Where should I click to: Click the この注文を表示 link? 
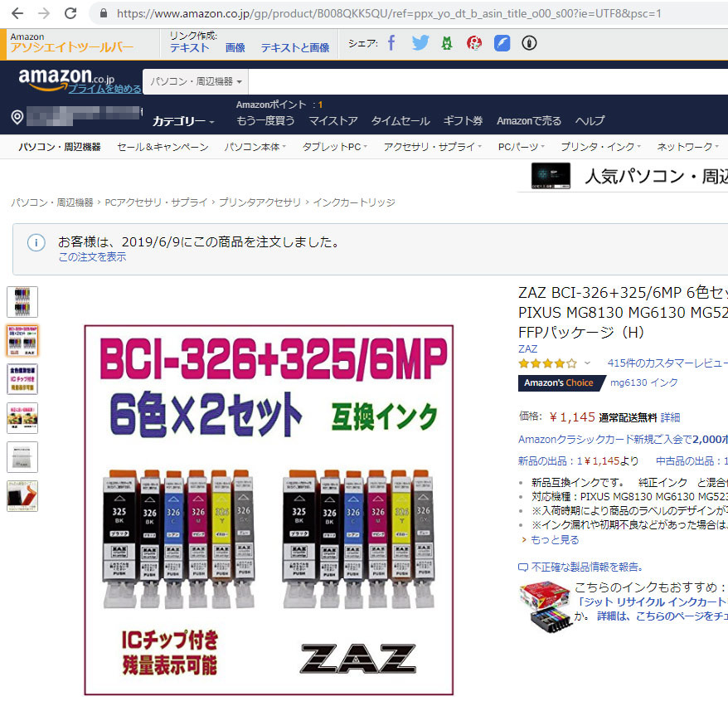92,257
